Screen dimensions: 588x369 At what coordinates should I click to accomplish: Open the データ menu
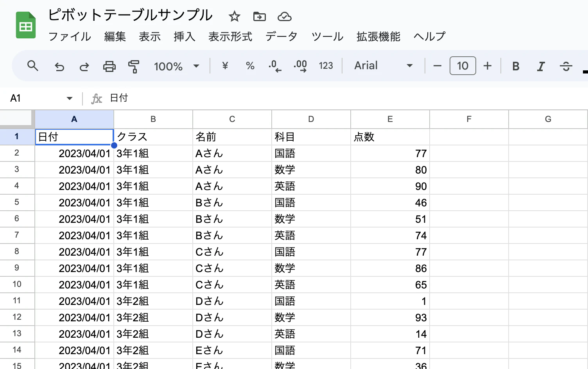[x=281, y=36]
